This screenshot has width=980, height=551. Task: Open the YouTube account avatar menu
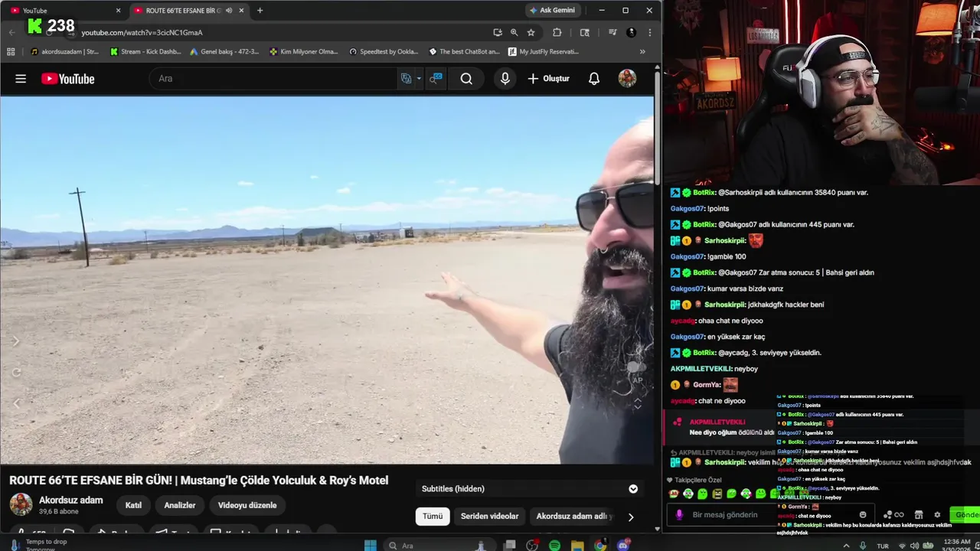tap(627, 79)
